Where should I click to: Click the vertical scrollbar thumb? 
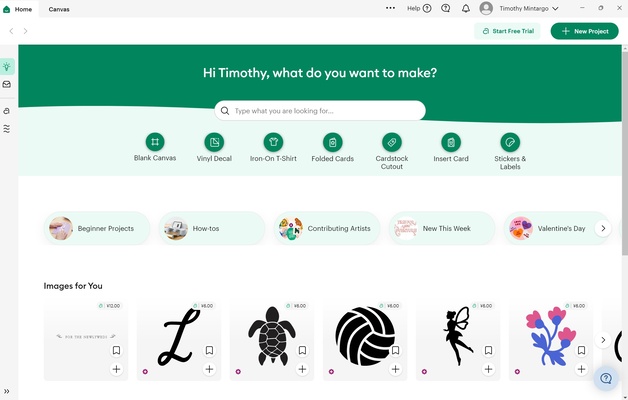625,152
